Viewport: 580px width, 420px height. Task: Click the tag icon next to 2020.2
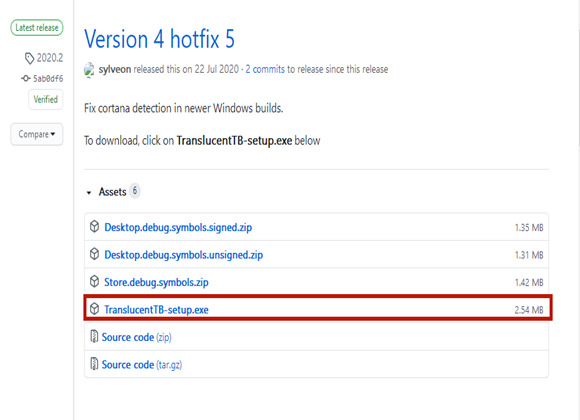tap(29, 58)
